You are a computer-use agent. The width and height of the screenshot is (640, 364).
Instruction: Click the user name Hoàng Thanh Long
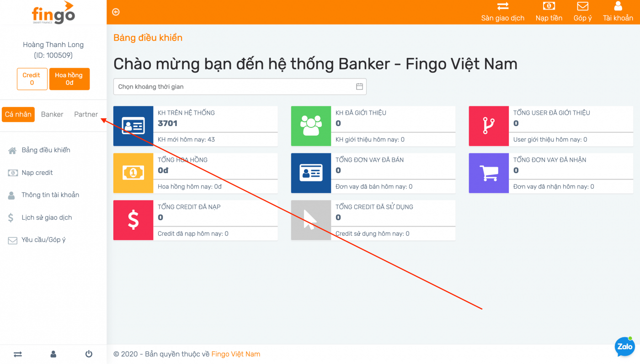[x=53, y=45]
